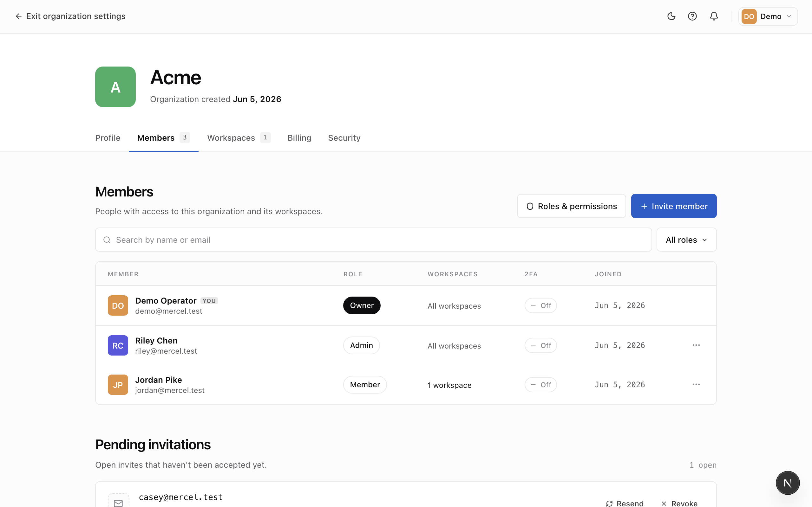The width and height of the screenshot is (812, 507).
Task: Toggle Riley Chen's 2FA Off pill
Action: (x=540, y=345)
